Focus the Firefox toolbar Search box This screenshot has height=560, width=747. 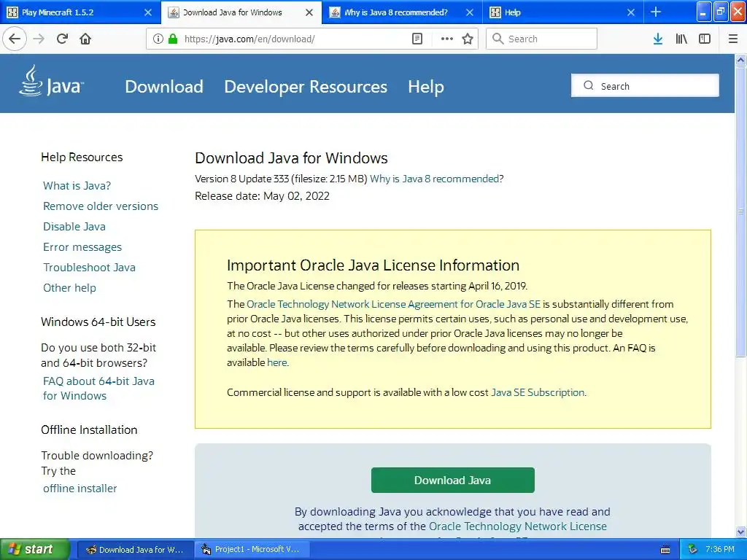(x=542, y=39)
